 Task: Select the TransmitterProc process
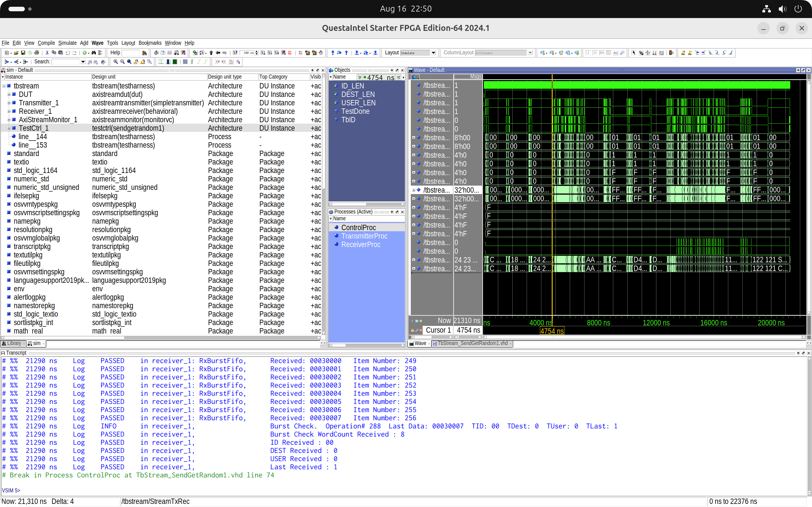pyautogui.click(x=364, y=236)
